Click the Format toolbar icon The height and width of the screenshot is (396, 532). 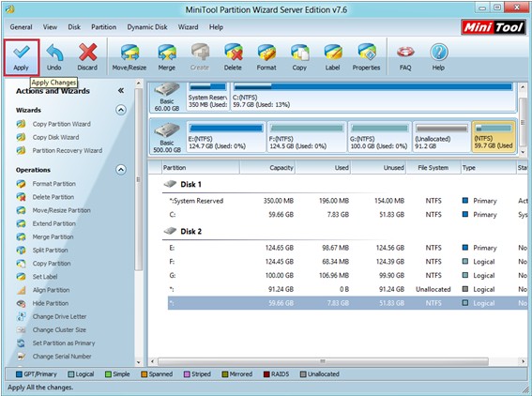click(x=266, y=57)
